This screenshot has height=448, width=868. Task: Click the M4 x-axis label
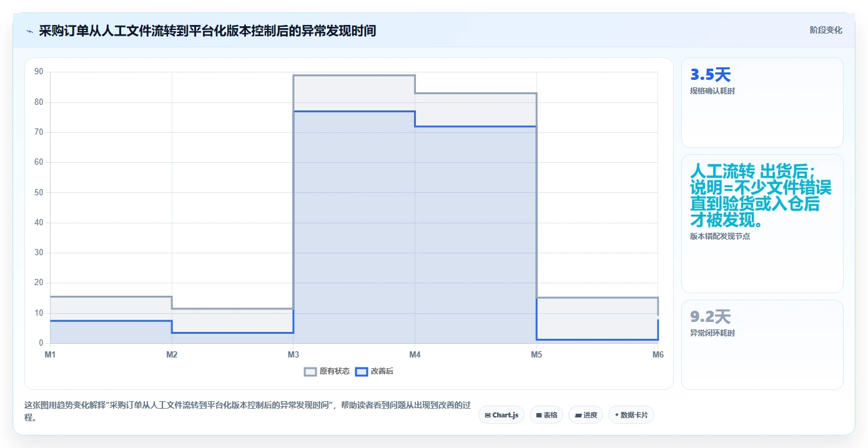[415, 354]
